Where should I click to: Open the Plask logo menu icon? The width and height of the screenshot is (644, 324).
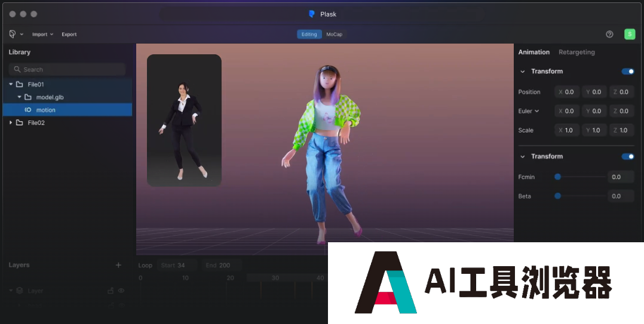pyautogui.click(x=13, y=35)
